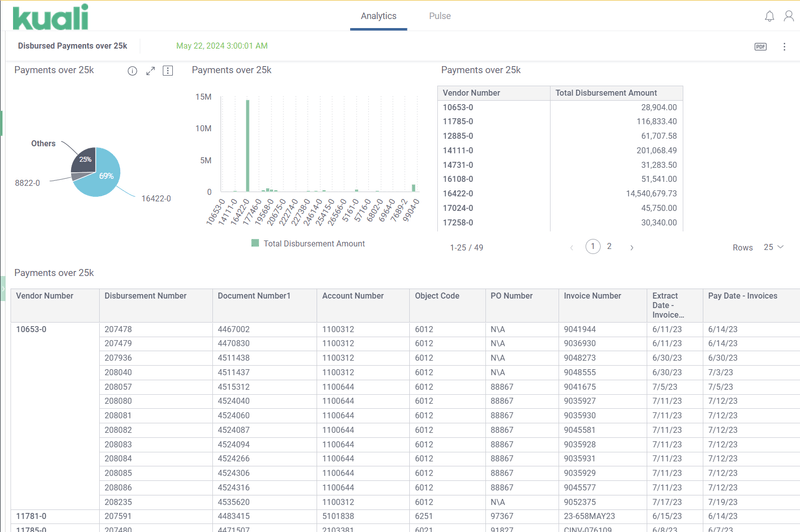Go to page 2 of the vendor table

click(609, 246)
